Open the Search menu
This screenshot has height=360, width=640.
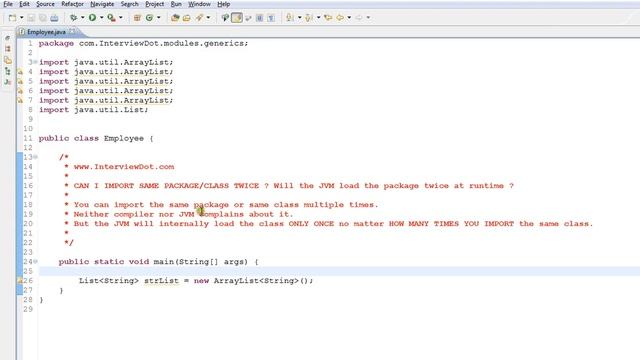pos(129,4)
